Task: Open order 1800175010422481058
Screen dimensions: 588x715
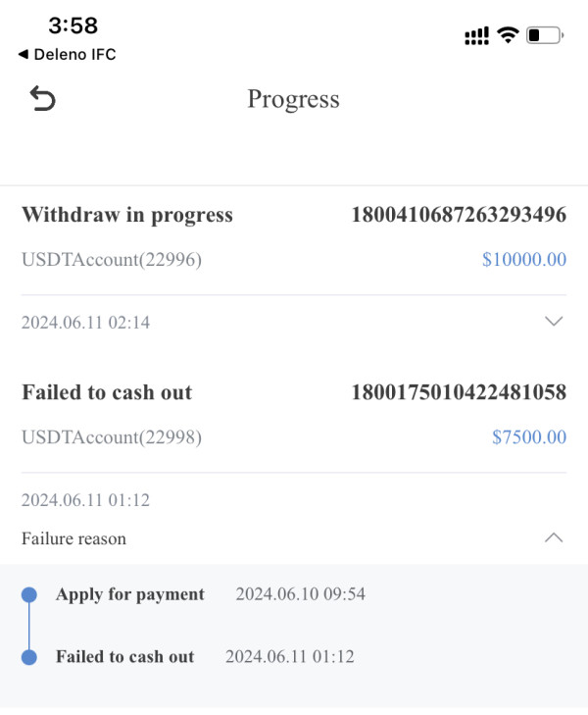Action: (x=458, y=393)
